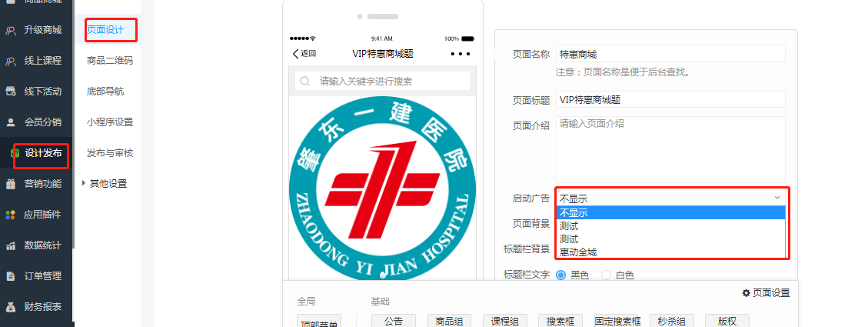Add the 商品组 component

(x=449, y=320)
